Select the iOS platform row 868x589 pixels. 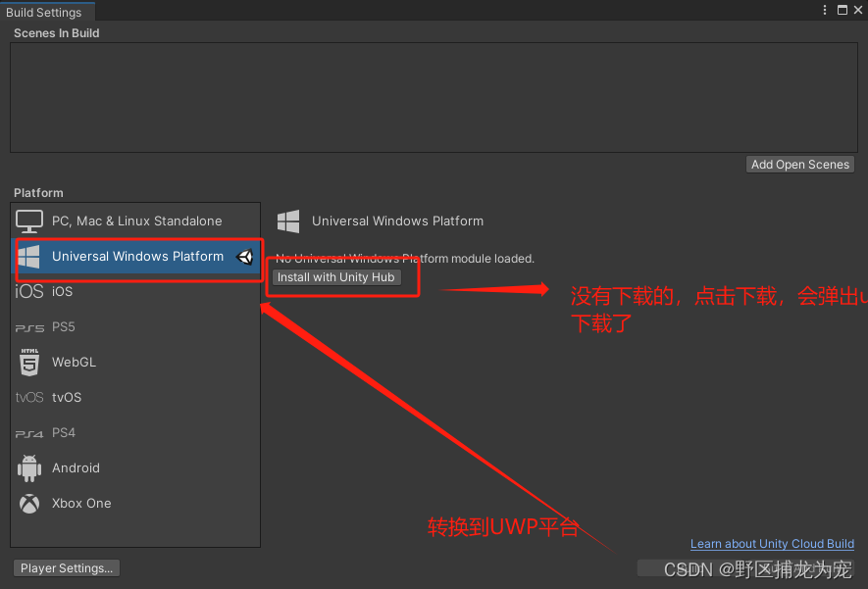click(x=135, y=291)
